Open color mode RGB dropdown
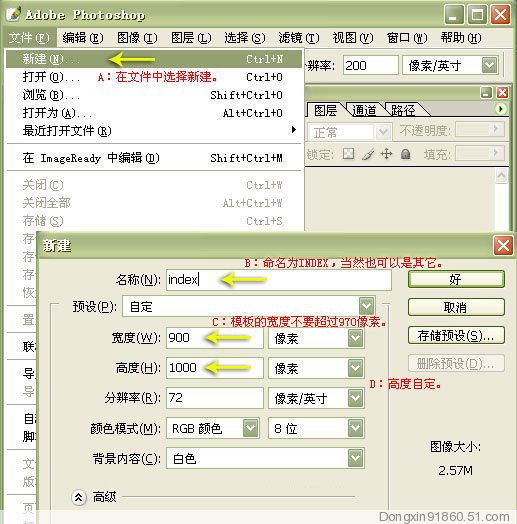This screenshot has width=517, height=524. (x=251, y=428)
